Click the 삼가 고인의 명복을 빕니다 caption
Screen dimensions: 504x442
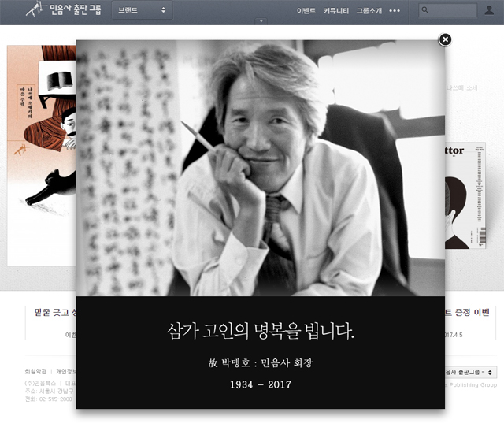261,332
